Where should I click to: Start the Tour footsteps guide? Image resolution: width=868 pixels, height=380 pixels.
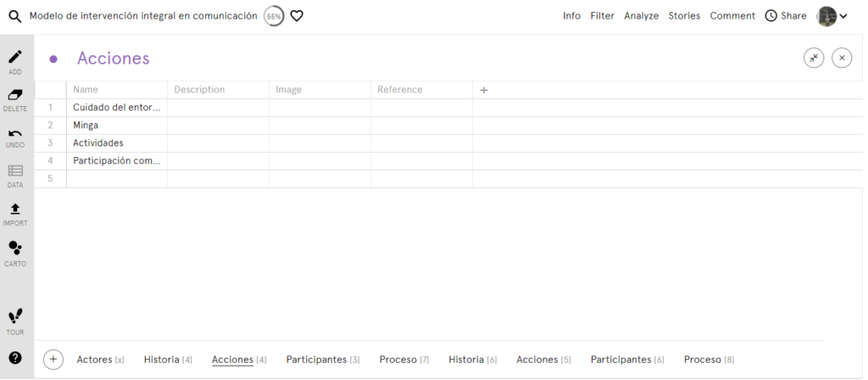coord(15,316)
